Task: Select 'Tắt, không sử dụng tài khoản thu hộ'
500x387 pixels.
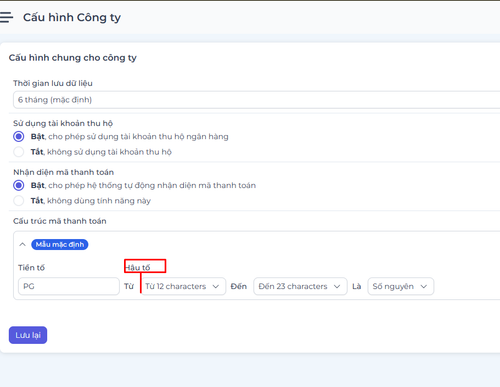Action: (19, 152)
